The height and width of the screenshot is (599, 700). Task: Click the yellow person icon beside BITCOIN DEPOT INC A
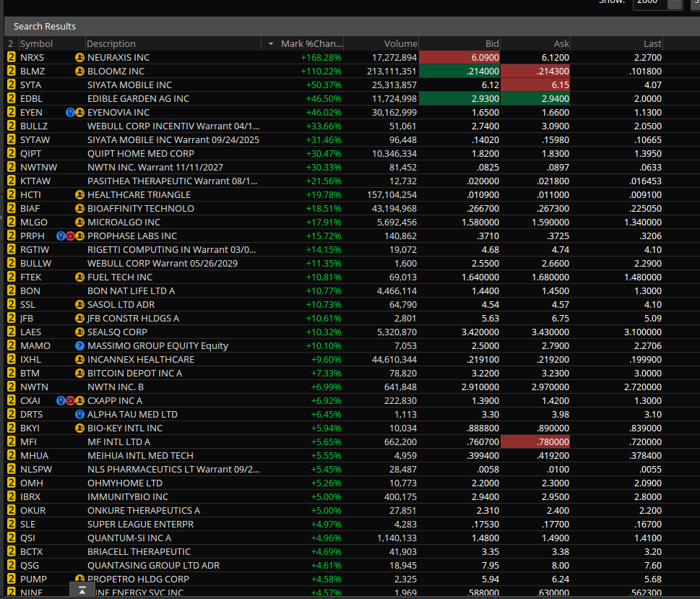point(79,373)
